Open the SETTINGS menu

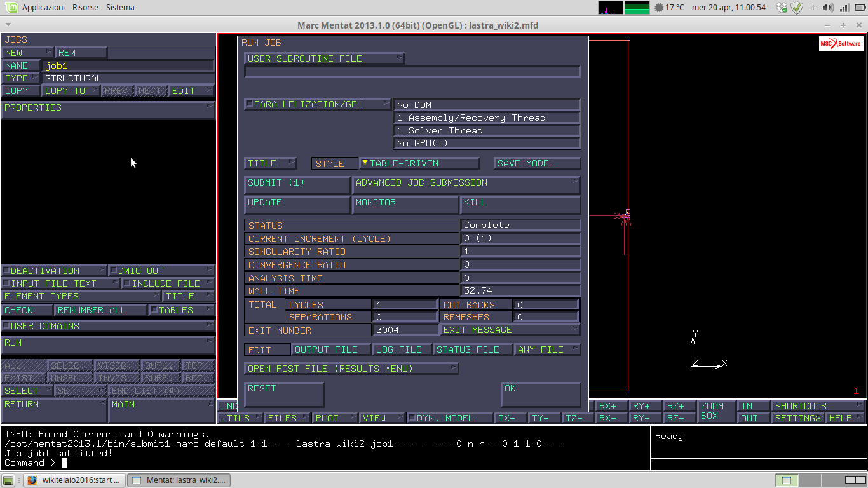click(x=797, y=418)
